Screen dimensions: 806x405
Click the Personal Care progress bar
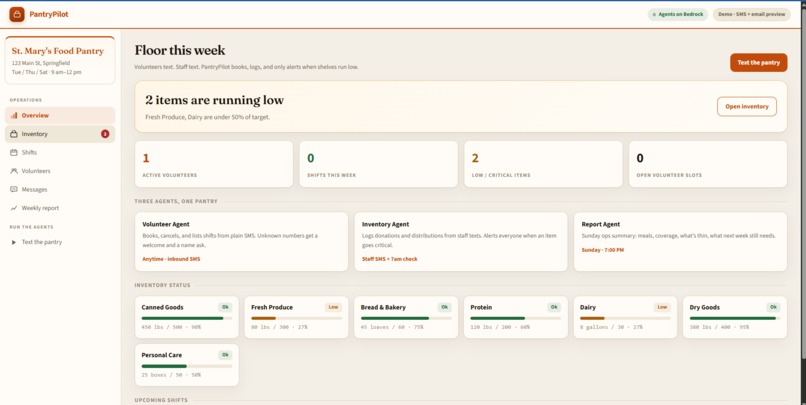(187, 366)
